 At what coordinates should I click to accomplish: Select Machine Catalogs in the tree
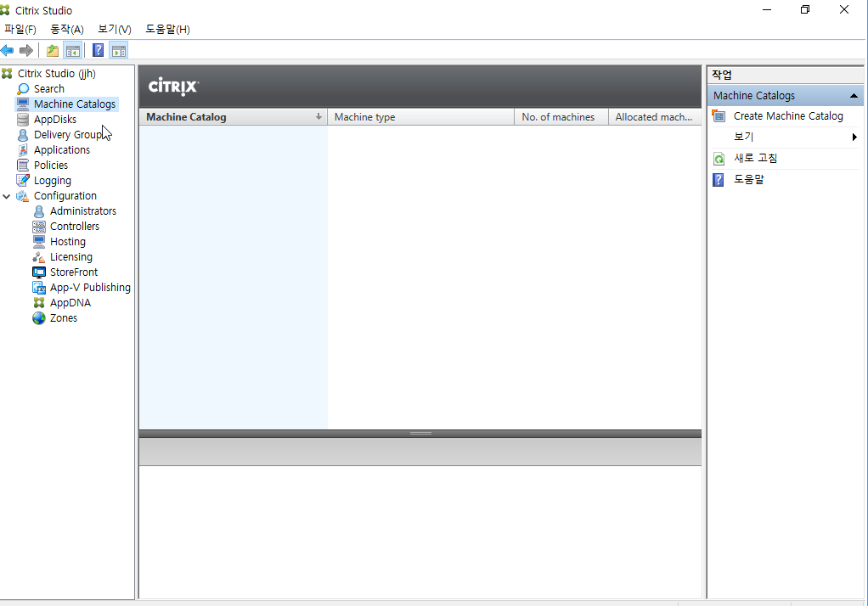[75, 104]
